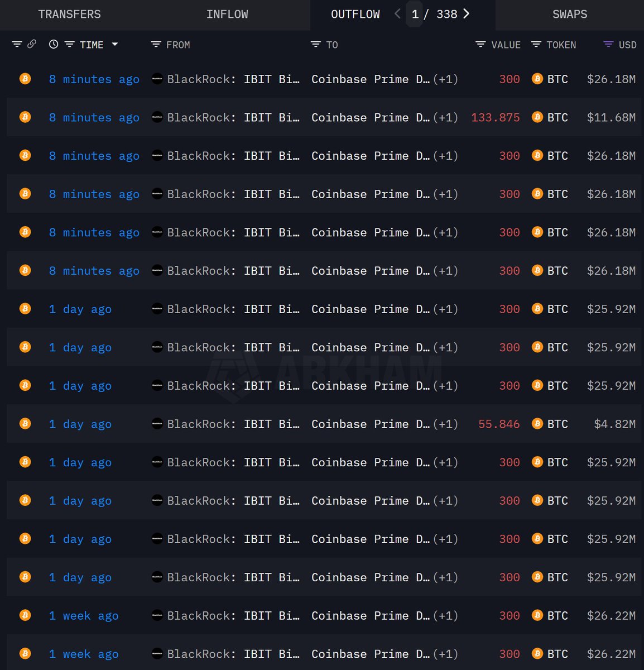Open the TO column filter icon

point(316,44)
